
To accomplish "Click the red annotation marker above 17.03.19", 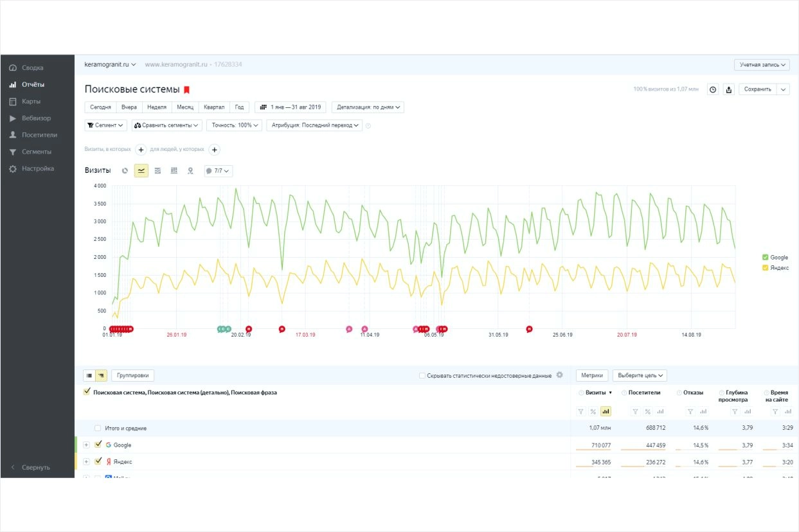I will click(x=282, y=329).
